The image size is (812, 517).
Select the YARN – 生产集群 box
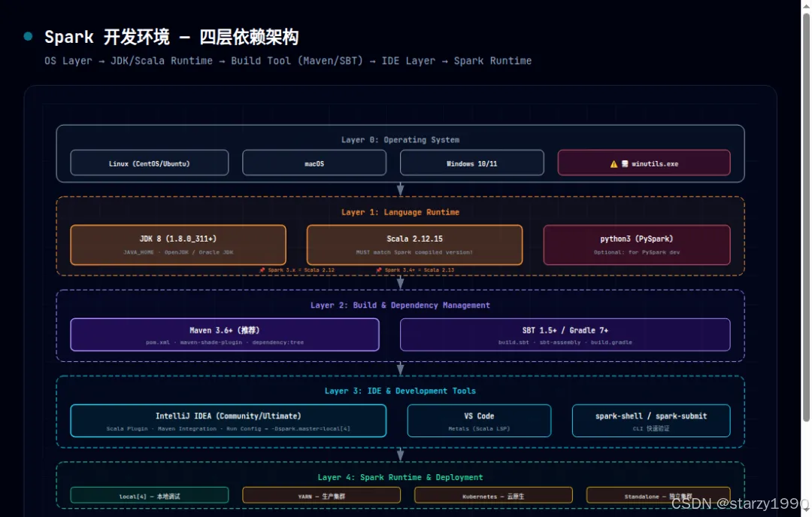pyautogui.click(x=321, y=495)
